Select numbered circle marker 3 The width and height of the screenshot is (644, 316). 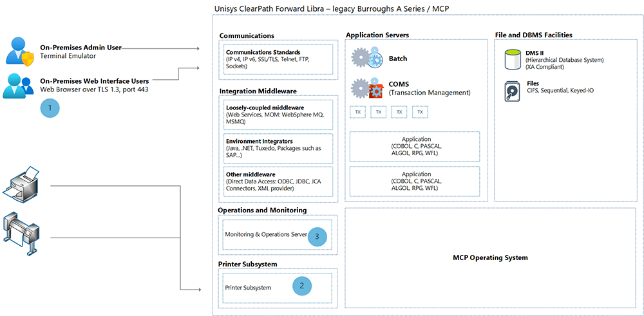coord(317,236)
